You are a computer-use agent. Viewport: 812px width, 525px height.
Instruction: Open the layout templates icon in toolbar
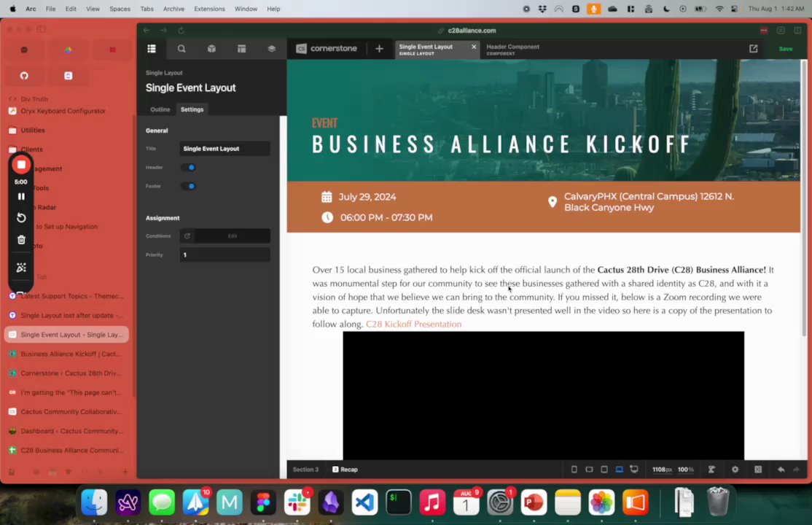tap(241, 49)
